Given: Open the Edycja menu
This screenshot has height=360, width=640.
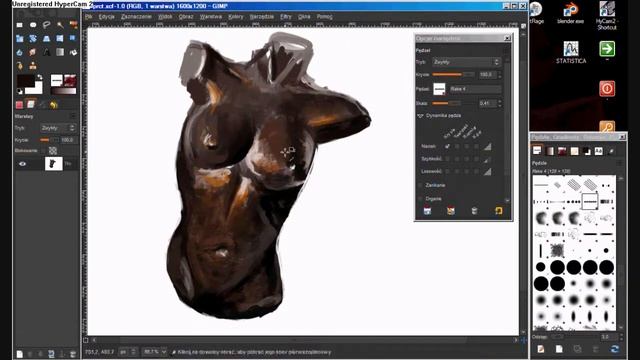Looking at the screenshot, I should 107,17.
